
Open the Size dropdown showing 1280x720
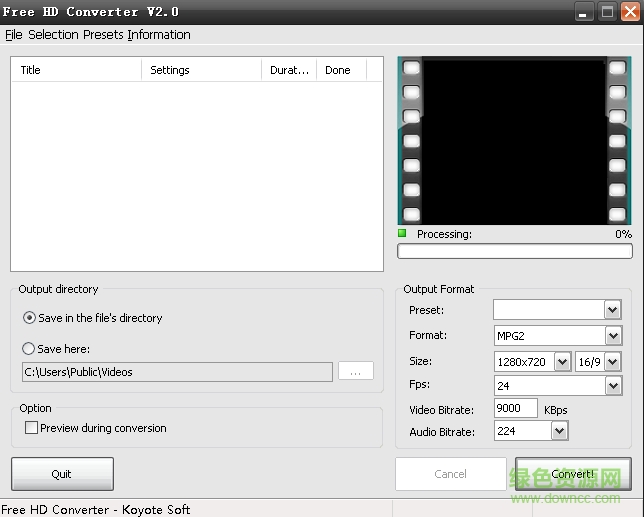[x=562, y=362]
